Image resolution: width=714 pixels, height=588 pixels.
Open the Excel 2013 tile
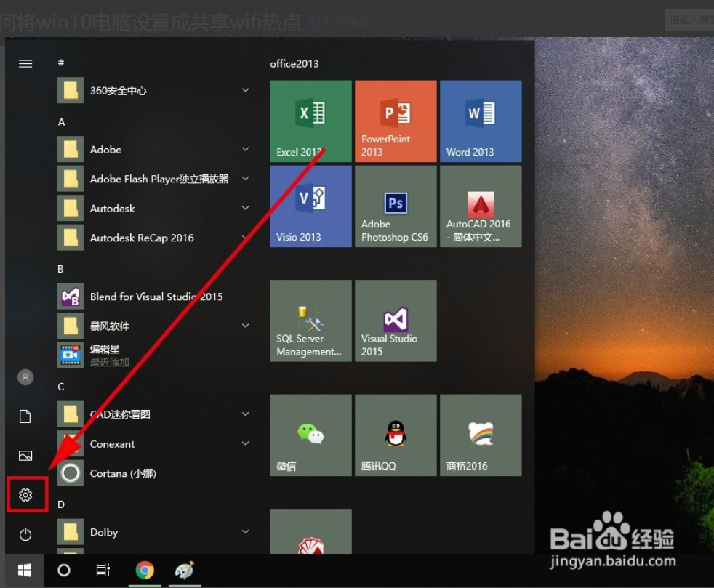[x=310, y=121]
